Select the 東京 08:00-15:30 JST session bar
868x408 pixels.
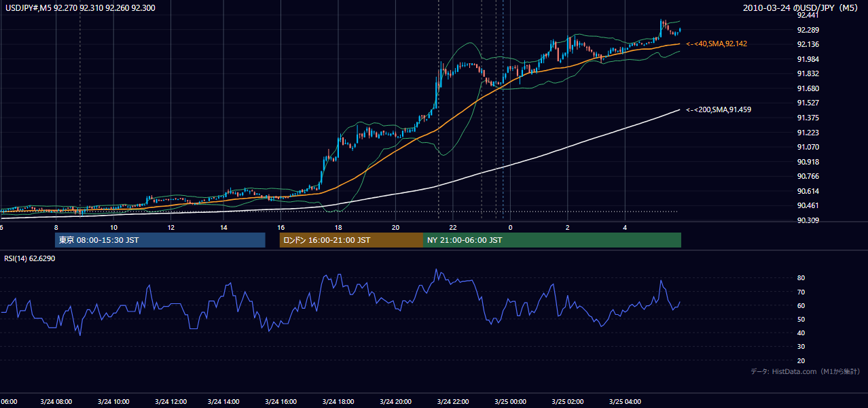point(160,240)
